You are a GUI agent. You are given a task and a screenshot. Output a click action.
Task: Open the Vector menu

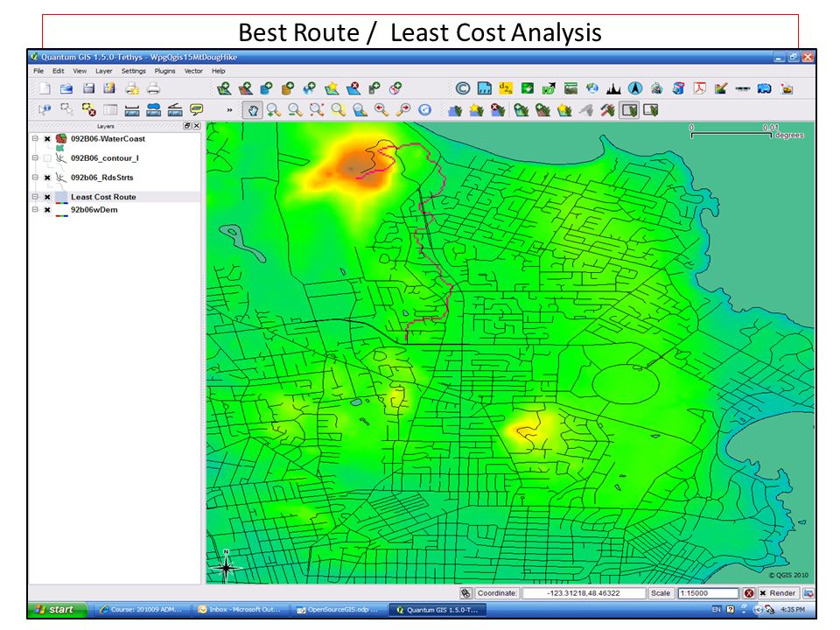coord(193,71)
